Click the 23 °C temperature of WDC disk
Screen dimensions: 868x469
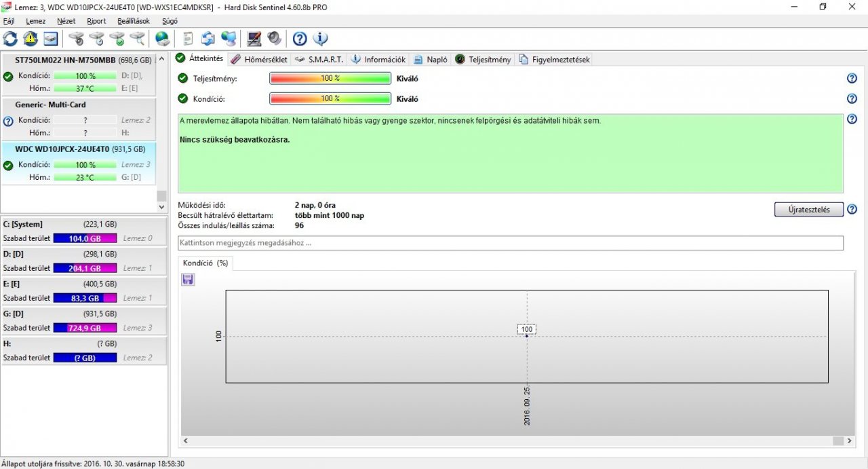[85, 177]
